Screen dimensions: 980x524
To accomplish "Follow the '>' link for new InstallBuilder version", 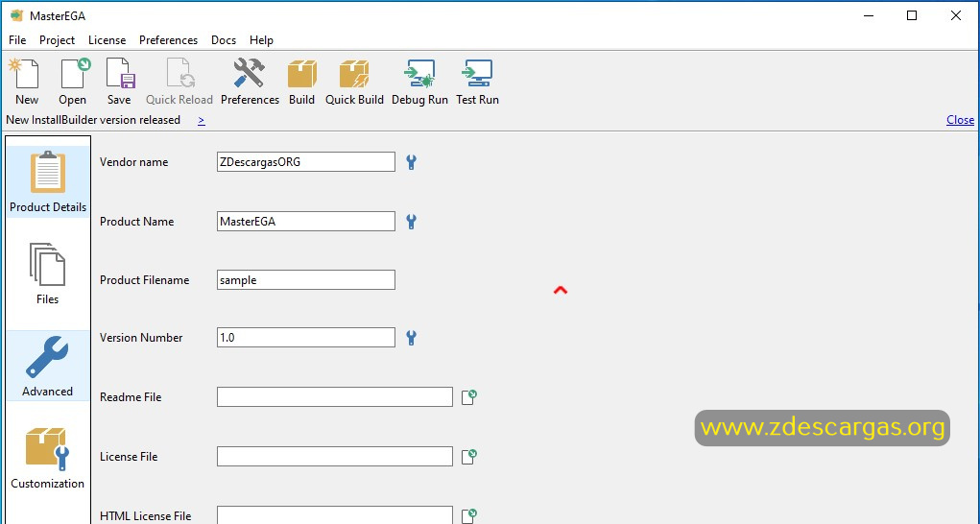I will (202, 121).
